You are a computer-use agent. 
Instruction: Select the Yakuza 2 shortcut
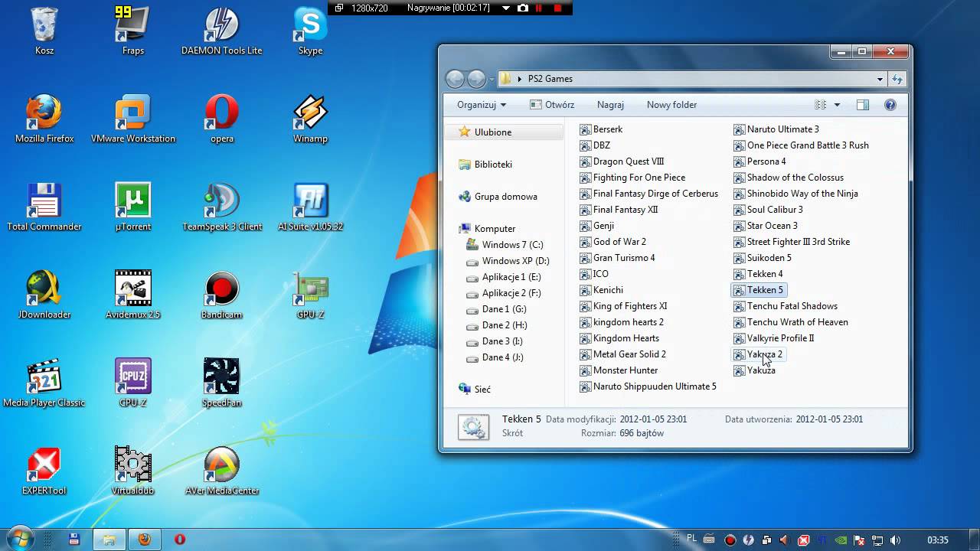[x=758, y=354]
